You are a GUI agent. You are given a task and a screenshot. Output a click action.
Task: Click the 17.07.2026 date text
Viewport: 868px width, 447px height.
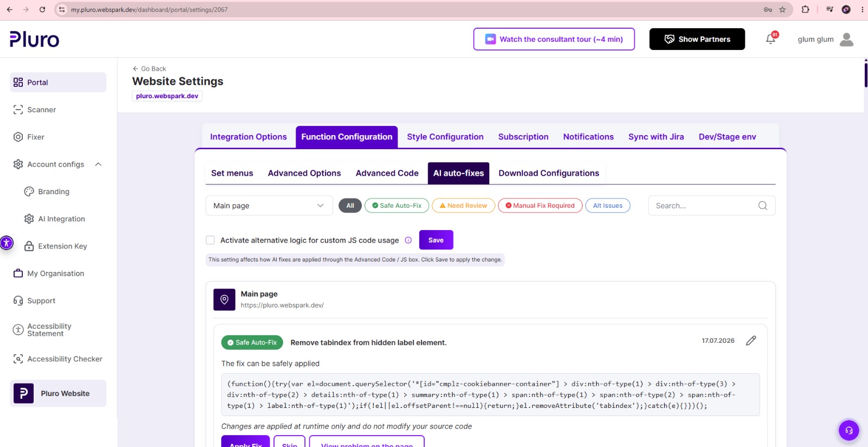[x=718, y=341]
